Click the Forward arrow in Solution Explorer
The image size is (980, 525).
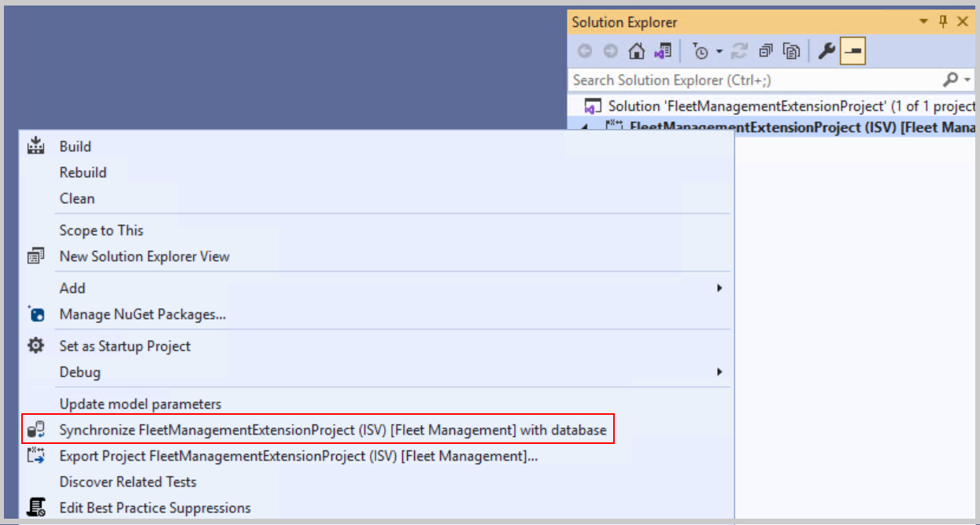[610, 51]
